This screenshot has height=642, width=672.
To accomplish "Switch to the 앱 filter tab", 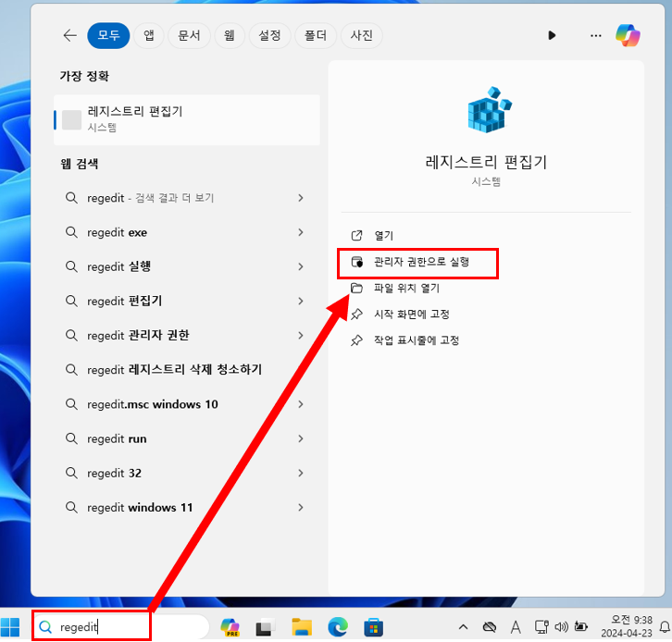I will [x=149, y=35].
